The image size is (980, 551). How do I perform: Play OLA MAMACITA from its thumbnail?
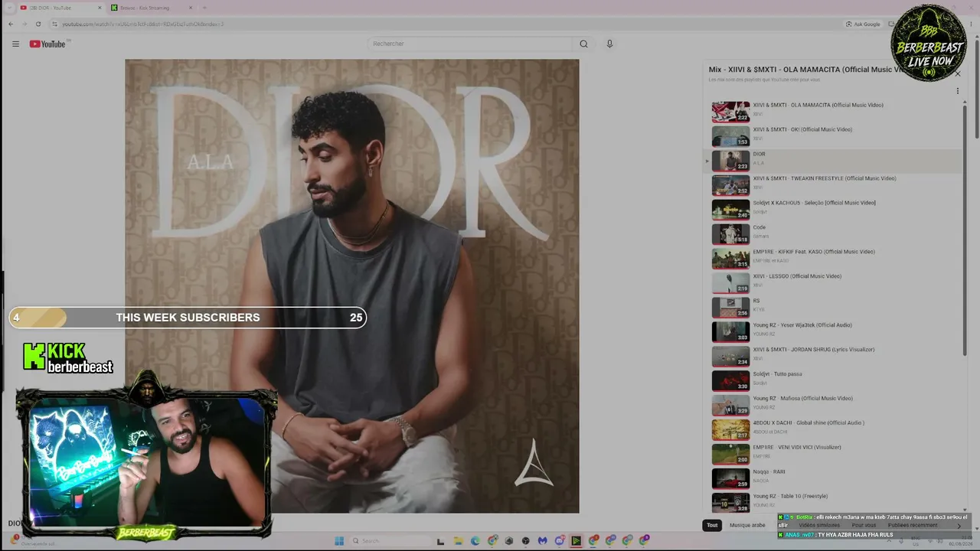(x=730, y=112)
